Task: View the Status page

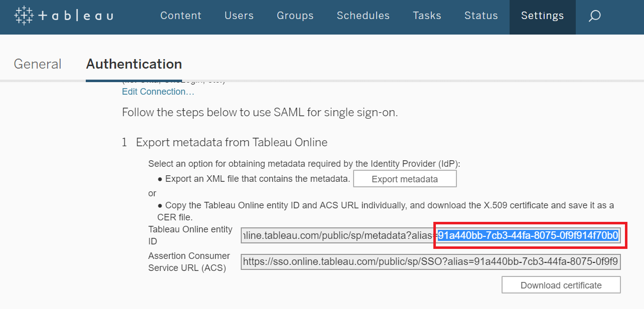Action: [x=481, y=16]
